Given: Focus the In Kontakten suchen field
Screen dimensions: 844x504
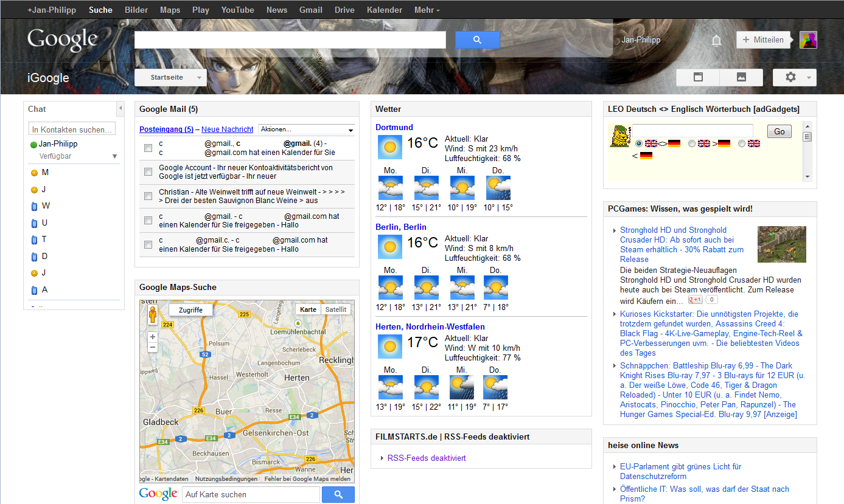Looking at the screenshot, I should click(x=72, y=129).
